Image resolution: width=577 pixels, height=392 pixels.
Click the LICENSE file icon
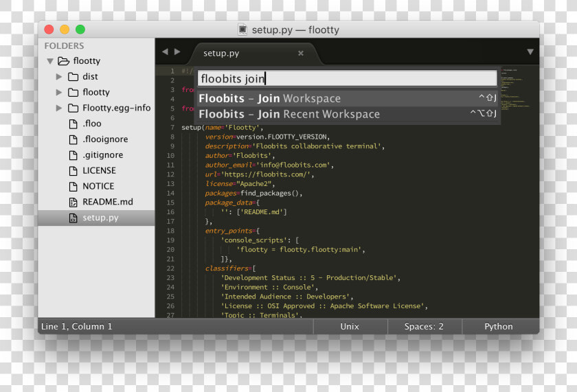(73, 171)
